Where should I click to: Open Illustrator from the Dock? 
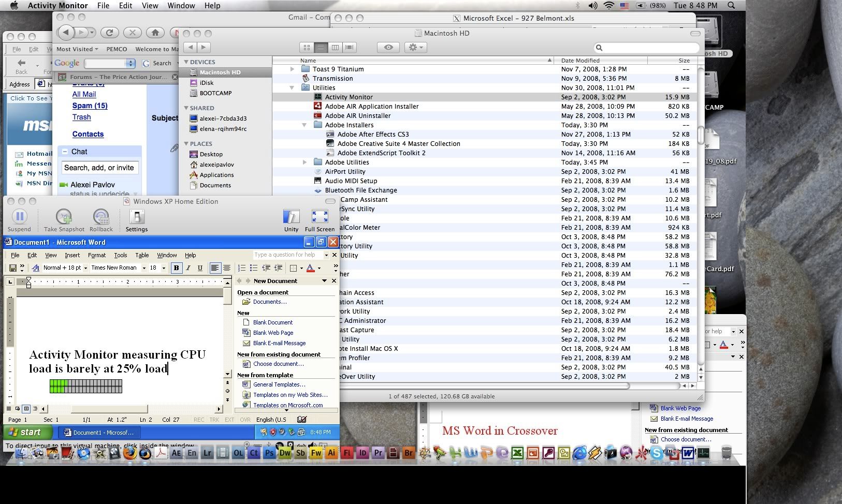tap(331, 453)
